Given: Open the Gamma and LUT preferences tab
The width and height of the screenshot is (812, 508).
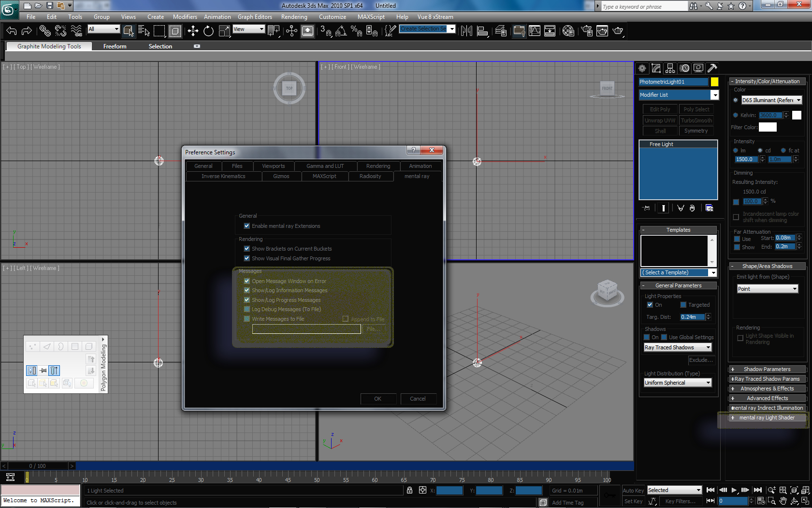Looking at the screenshot, I should pos(325,166).
